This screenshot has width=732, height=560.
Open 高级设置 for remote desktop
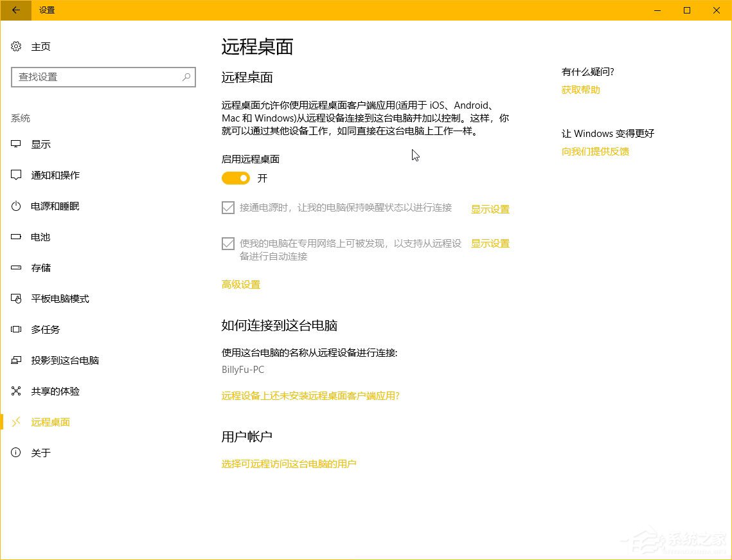(x=241, y=284)
